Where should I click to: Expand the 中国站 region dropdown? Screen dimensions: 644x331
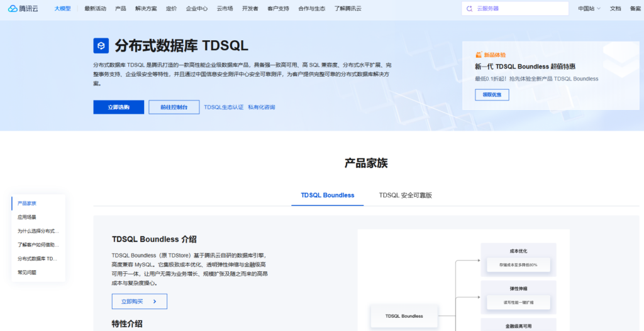click(589, 9)
